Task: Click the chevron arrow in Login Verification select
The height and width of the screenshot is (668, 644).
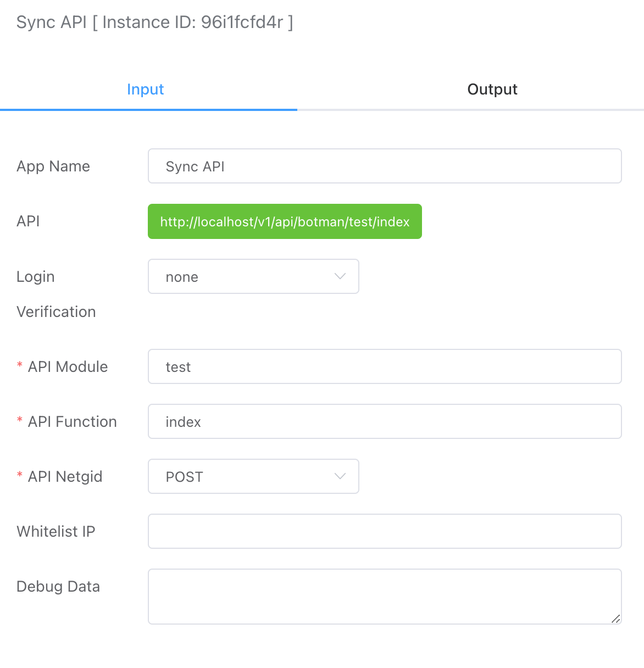Action: pyautogui.click(x=340, y=276)
